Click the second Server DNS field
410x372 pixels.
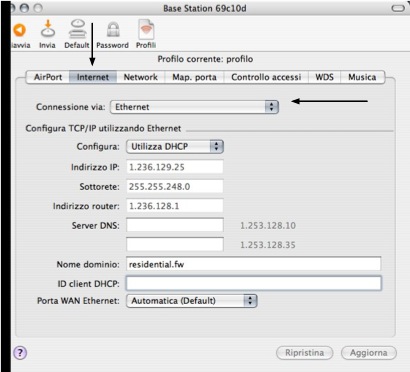(x=175, y=244)
